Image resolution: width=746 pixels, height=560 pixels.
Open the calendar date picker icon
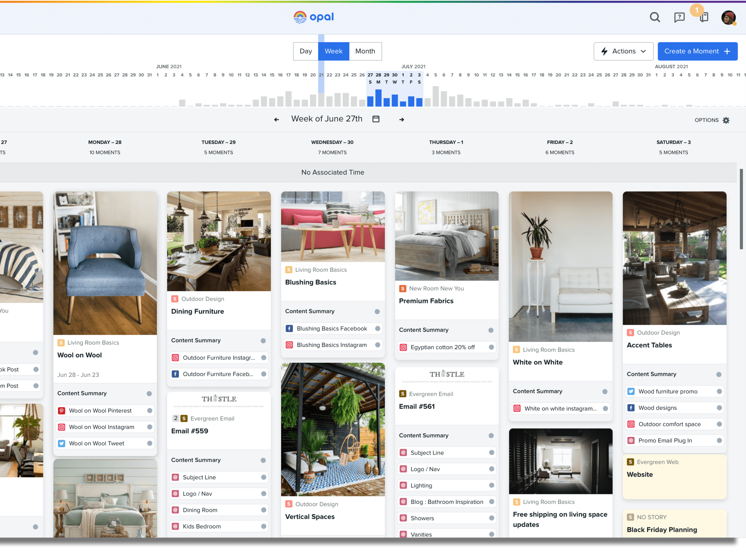click(x=376, y=119)
